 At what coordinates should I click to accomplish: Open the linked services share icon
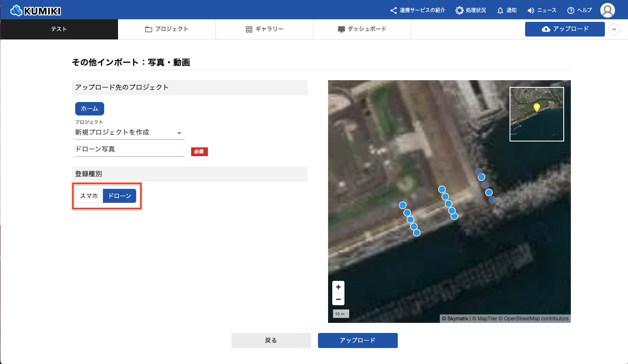(393, 10)
